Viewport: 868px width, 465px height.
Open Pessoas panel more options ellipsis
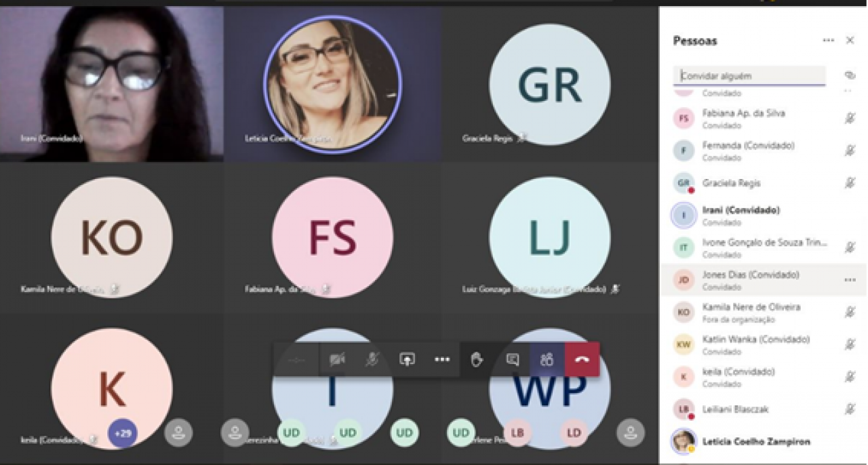click(x=828, y=41)
